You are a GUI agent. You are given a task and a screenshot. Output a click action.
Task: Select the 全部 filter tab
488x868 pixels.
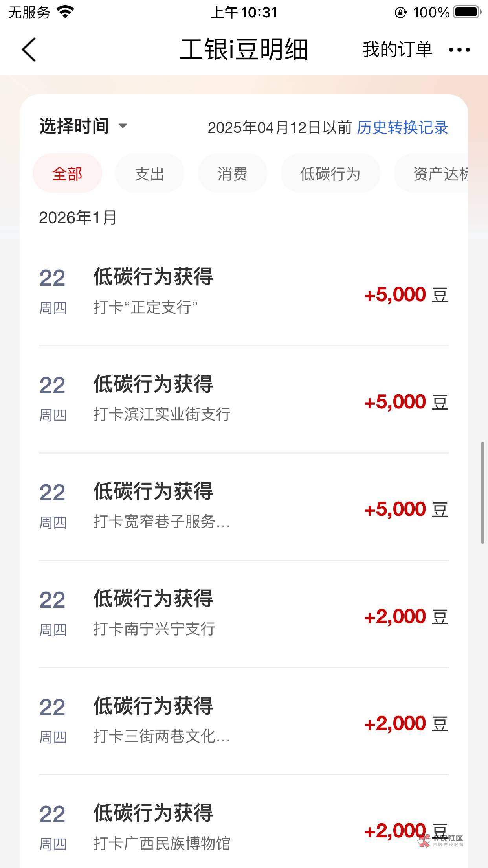tap(67, 173)
